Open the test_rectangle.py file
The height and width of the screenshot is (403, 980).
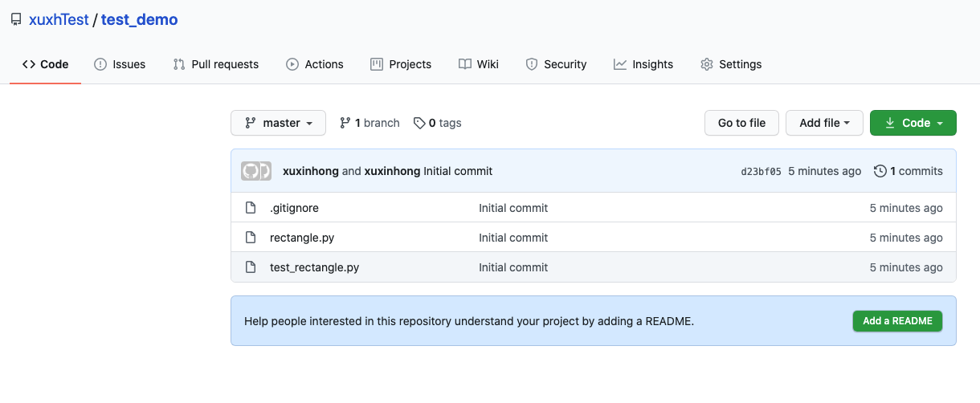click(314, 267)
